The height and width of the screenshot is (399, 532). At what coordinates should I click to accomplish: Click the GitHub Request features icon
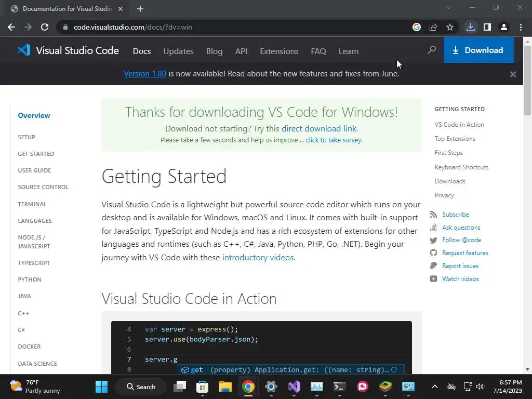[433, 253]
